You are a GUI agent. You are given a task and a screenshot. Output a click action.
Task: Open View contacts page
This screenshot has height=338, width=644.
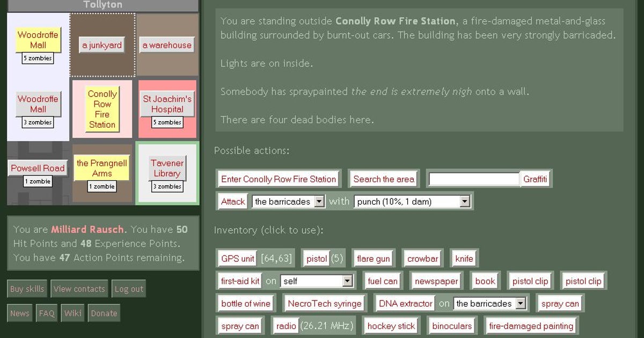79,289
